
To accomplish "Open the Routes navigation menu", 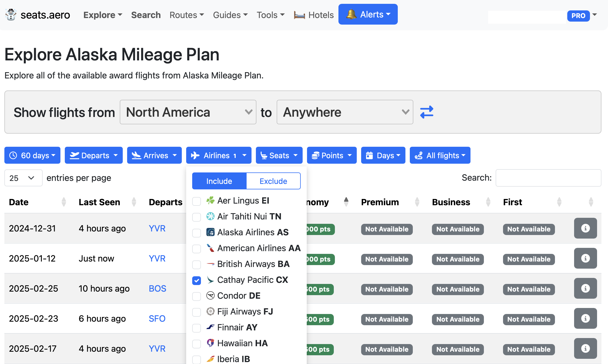I will (187, 15).
